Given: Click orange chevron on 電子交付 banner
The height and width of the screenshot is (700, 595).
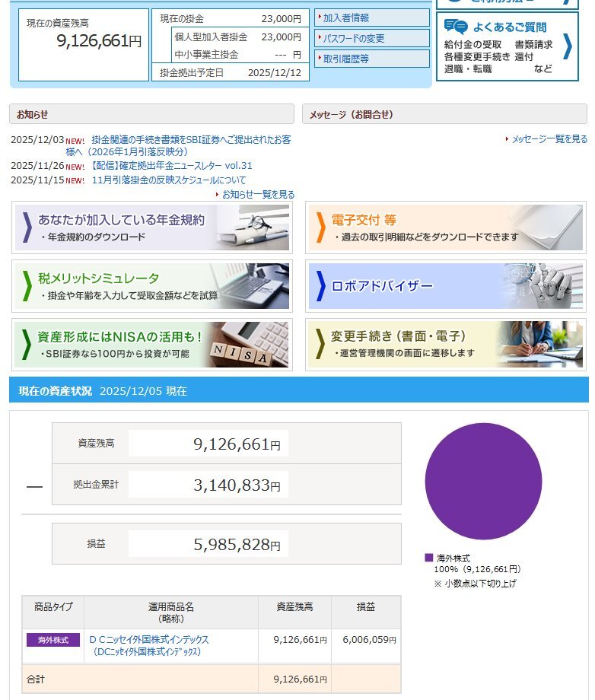Looking at the screenshot, I should click(x=321, y=228).
